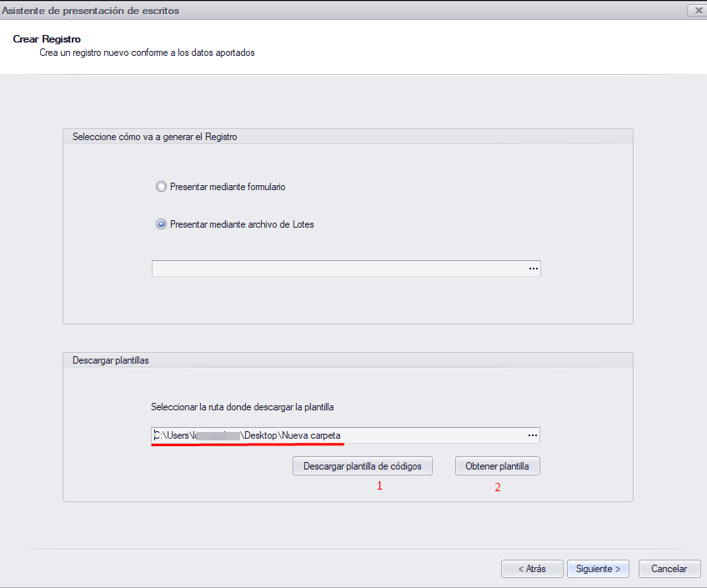Viewport: 707px width, 588px height.
Task: Click red annotation number 2
Action: [x=498, y=488]
